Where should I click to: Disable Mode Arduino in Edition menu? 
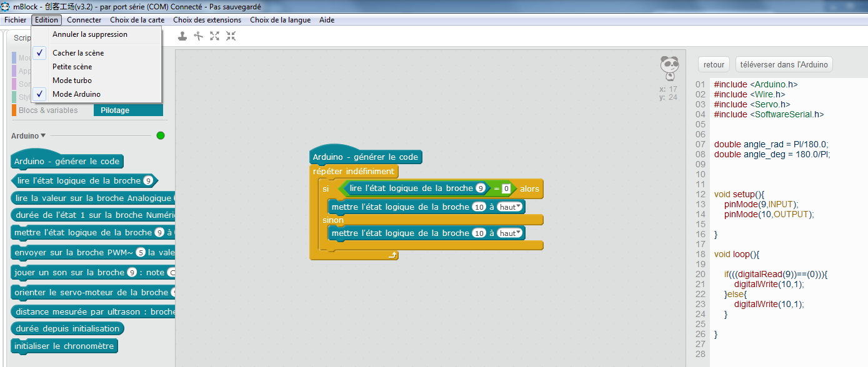coord(76,94)
